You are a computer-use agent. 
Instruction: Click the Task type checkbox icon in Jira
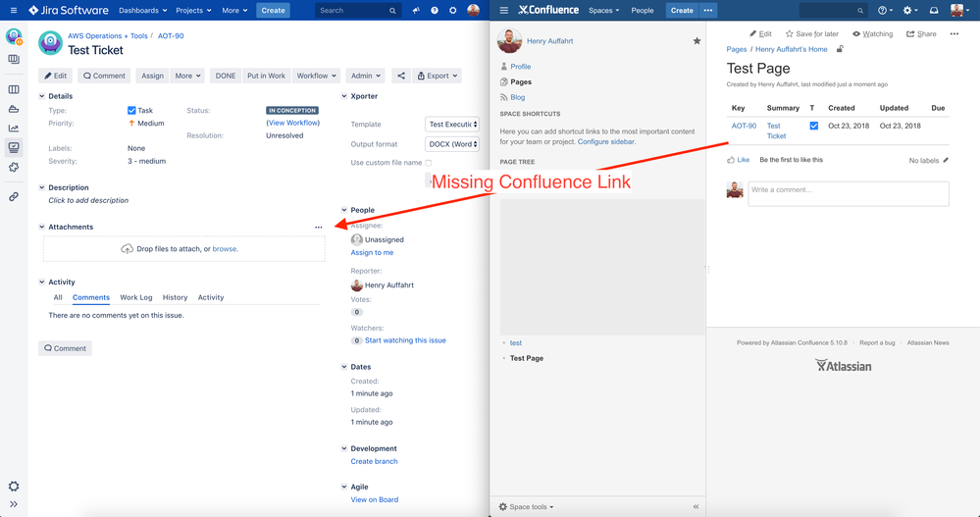(131, 110)
